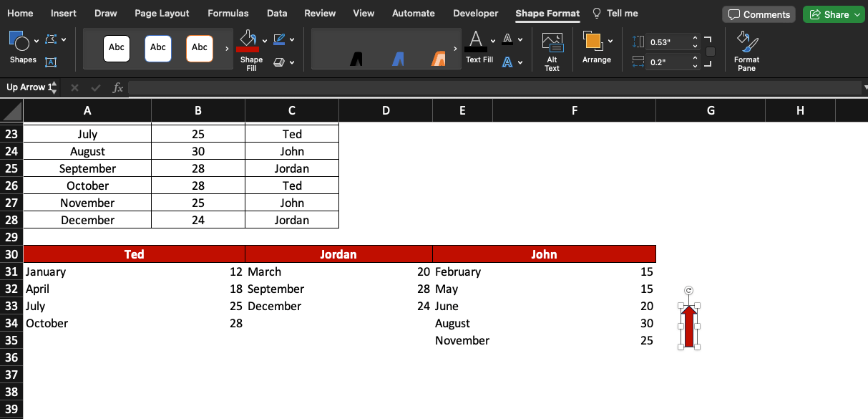Screen dimensions: 868x419
Task: Increase shape height using the stepper
Action: (694, 38)
